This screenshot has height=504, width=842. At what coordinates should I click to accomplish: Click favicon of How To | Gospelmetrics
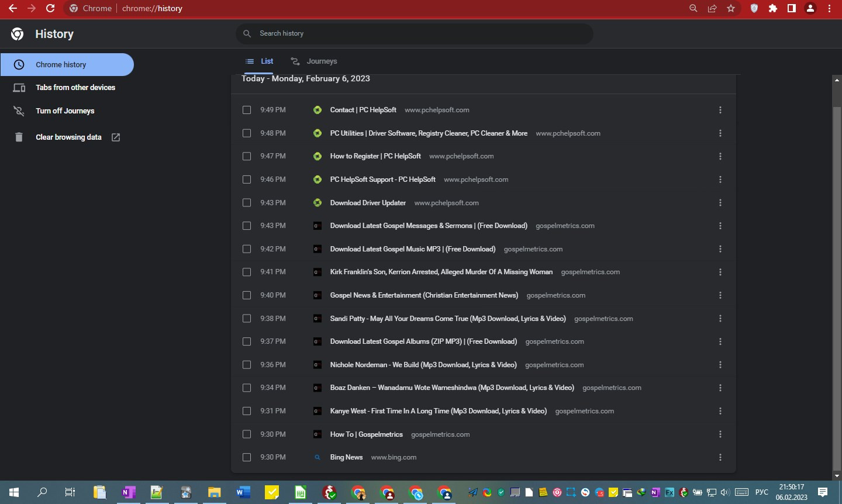click(x=318, y=434)
